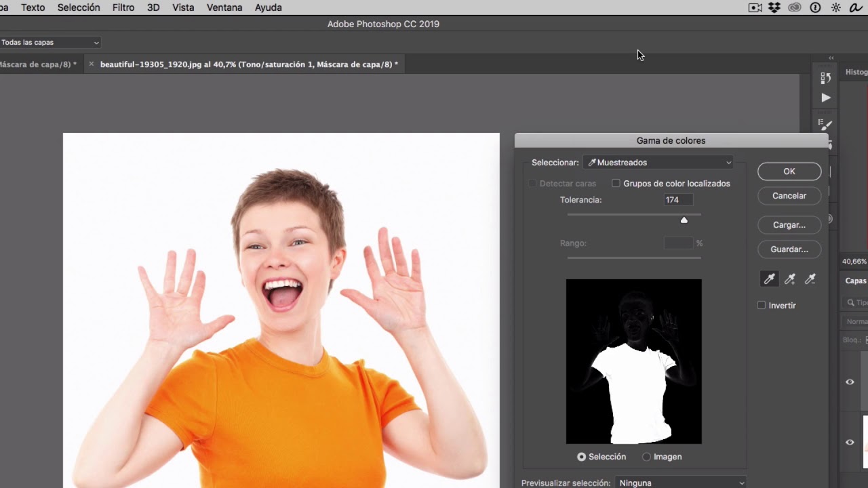Click the Cancelar button

click(x=789, y=196)
